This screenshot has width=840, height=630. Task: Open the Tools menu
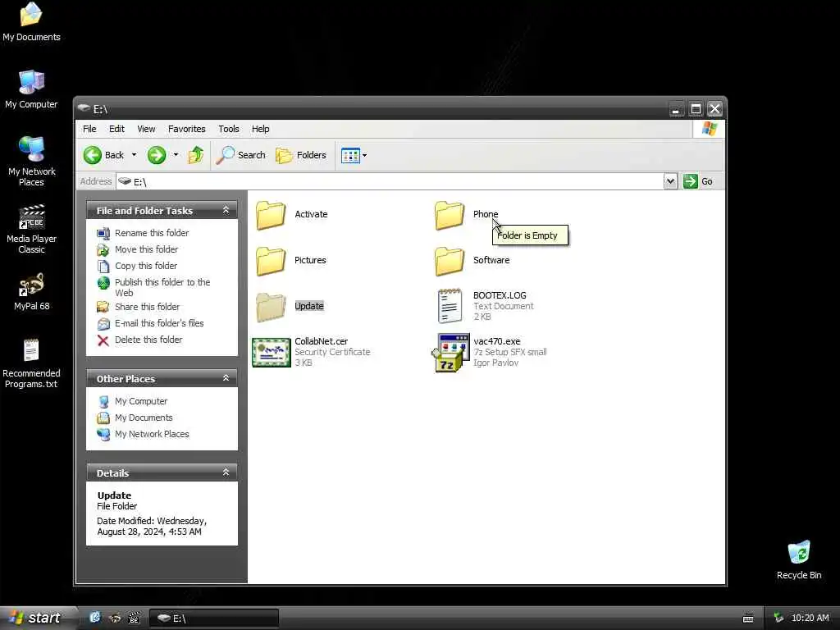tap(229, 129)
